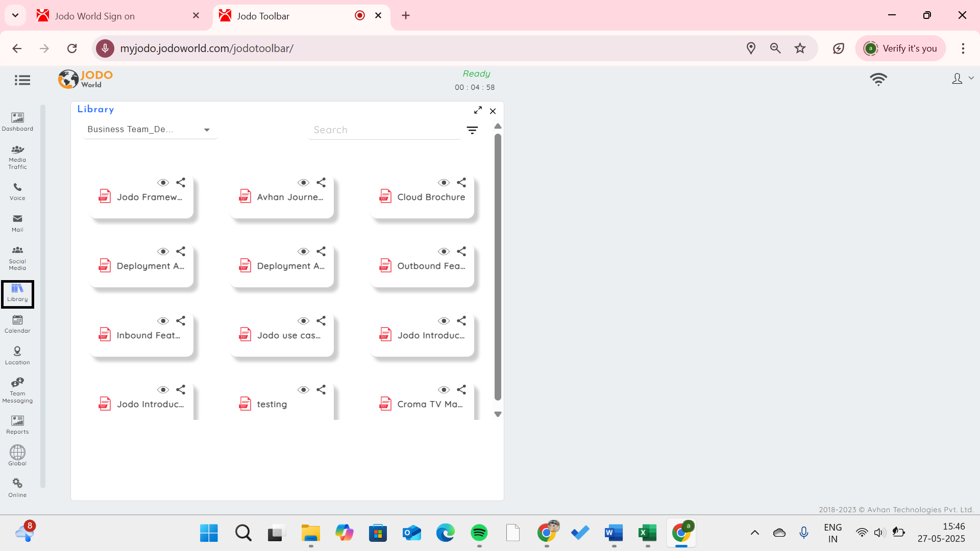Open Spotify from the taskbar

(x=479, y=533)
